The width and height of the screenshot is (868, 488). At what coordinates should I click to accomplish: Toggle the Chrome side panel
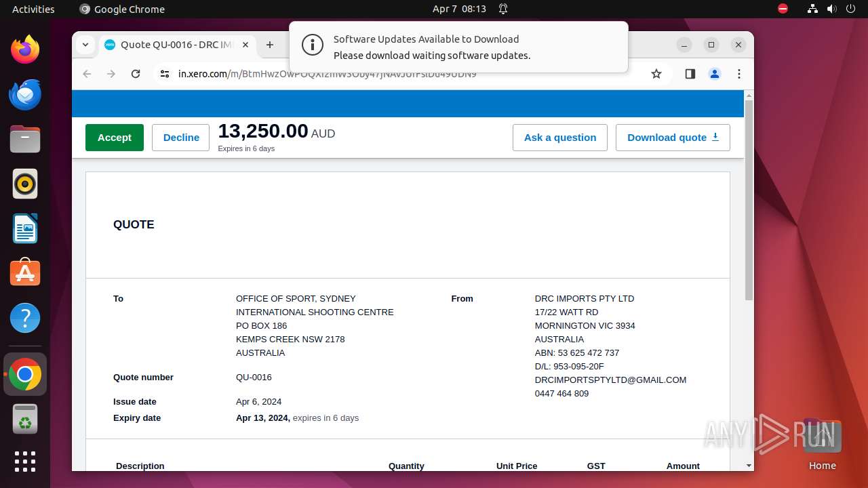tap(690, 74)
